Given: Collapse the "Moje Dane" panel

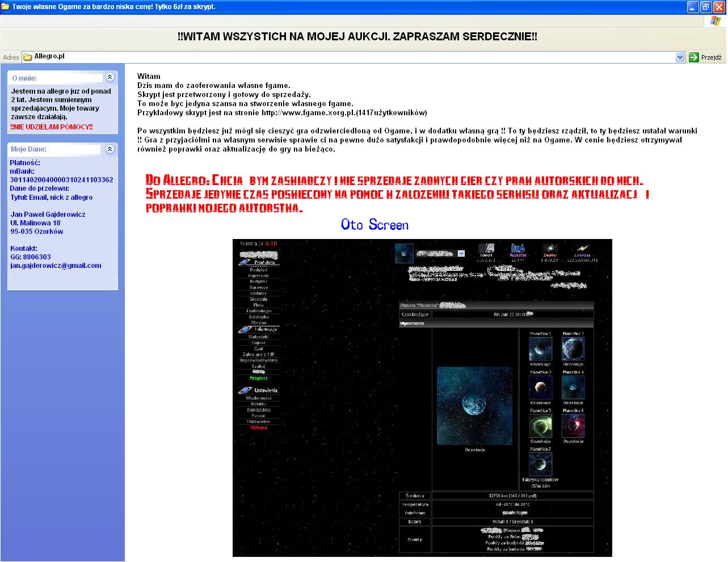Looking at the screenshot, I should point(110,149).
